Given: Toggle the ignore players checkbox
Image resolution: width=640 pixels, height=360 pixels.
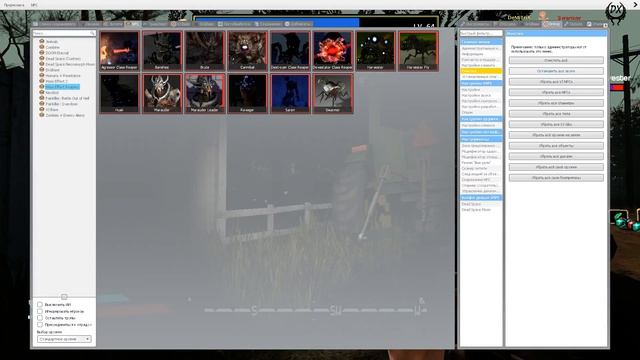Looking at the screenshot, I should 40,311.
